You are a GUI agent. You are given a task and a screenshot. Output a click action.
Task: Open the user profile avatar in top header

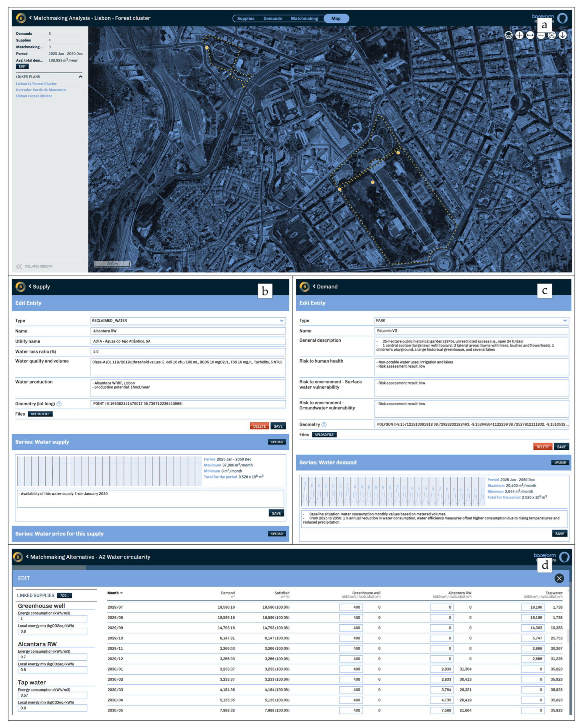562,18
